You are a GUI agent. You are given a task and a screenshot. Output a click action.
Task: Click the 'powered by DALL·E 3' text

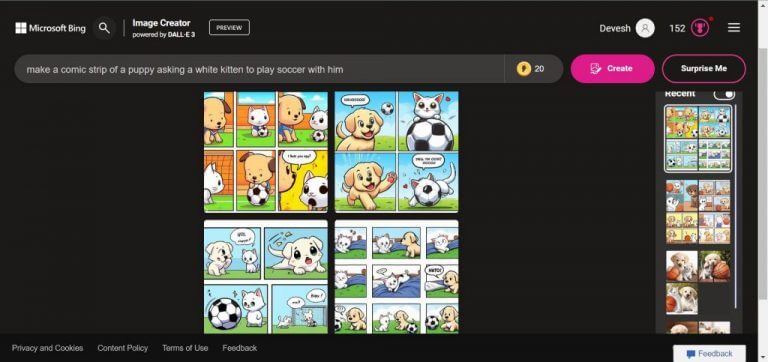pyautogui.click(x=164, y=35)
